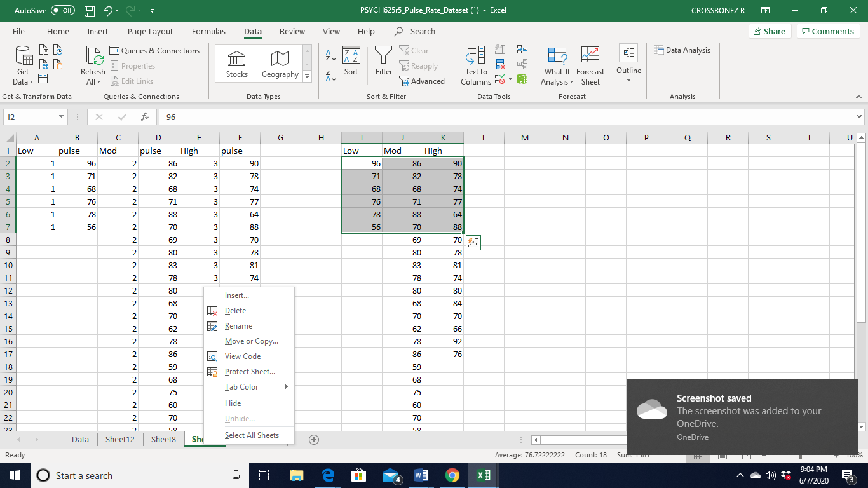Viewport: 868px width, 488px height.
Task: Choose the Geography data type
Action: (x=280, y=65)
